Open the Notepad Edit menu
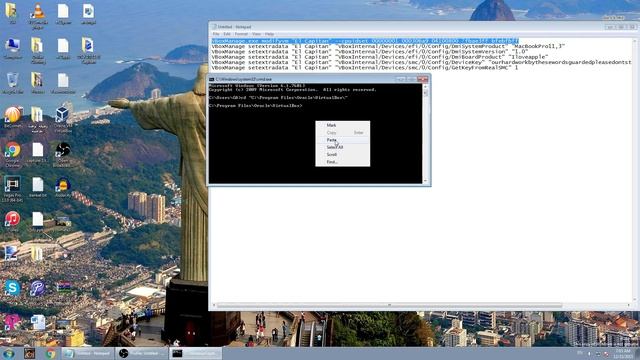The image size is (640, 360). point(227,34)
